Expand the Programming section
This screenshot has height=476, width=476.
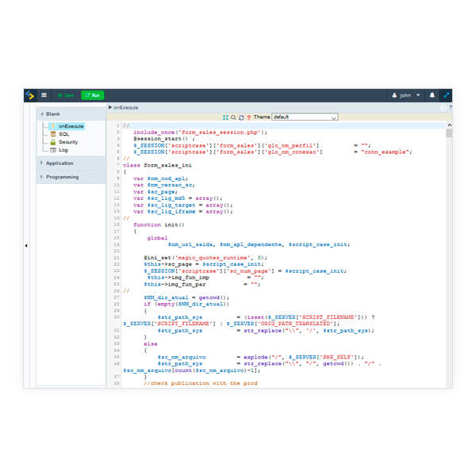62,177
